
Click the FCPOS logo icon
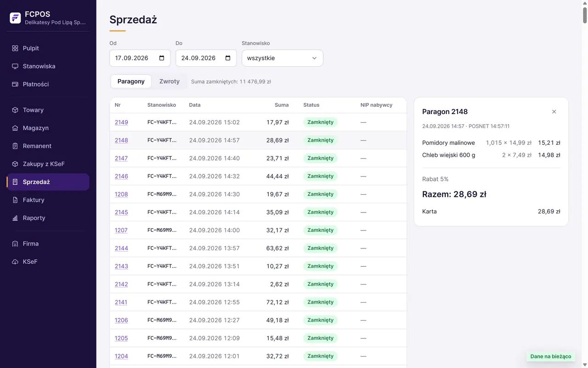click(x=15, y=18)
